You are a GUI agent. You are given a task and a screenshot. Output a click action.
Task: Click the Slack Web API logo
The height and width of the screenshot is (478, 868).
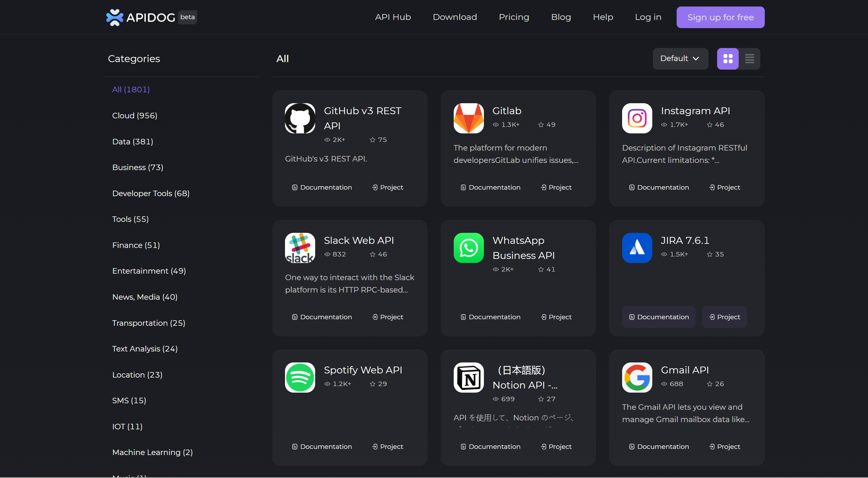point(300,248)
